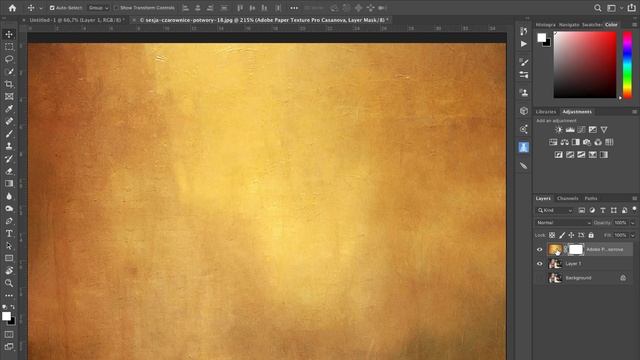Toggle Quick Mask mode
Image resolution: width=640 pixels, height=360 pixels.
tap(9, 334)
